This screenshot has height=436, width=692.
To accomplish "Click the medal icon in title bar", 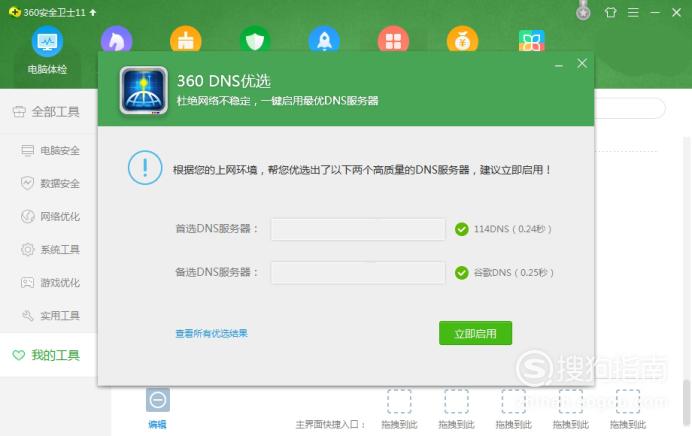I will tap(583, 11).
